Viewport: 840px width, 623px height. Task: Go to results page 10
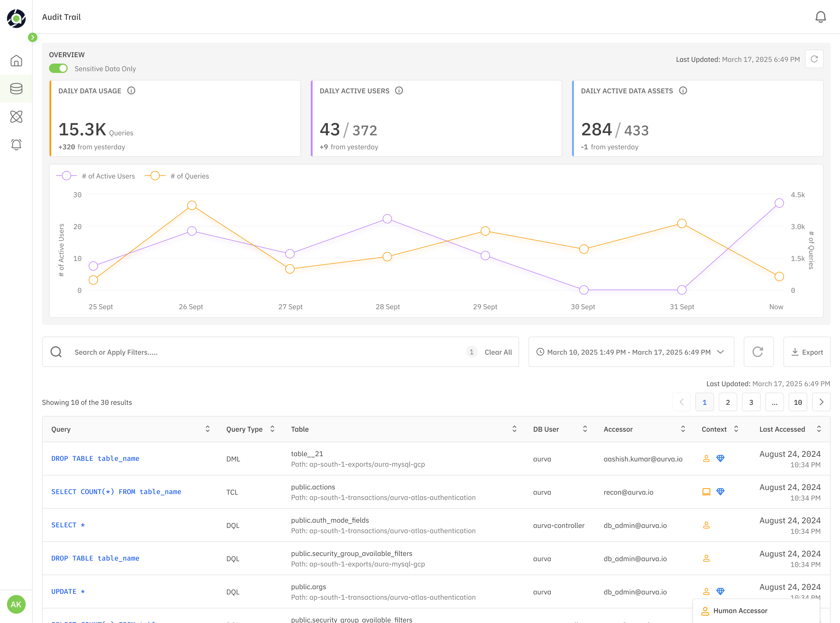coord(798,402)
